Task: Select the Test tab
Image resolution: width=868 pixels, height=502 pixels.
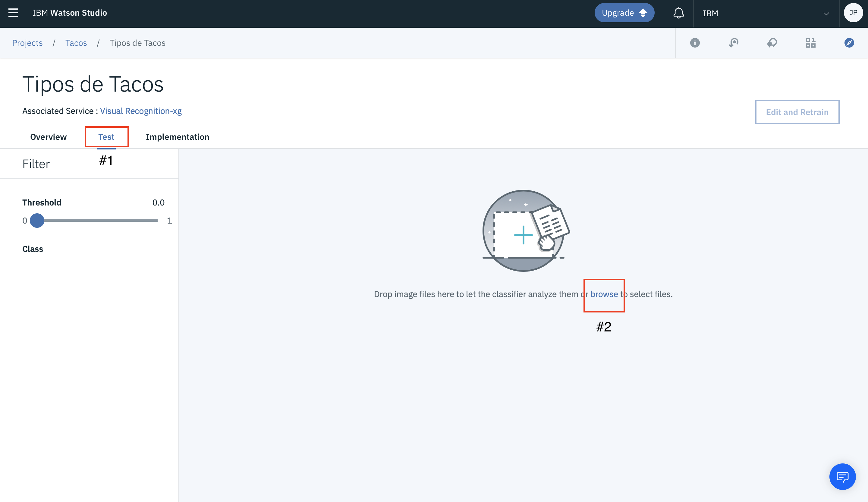Action: tap(106, 137)
